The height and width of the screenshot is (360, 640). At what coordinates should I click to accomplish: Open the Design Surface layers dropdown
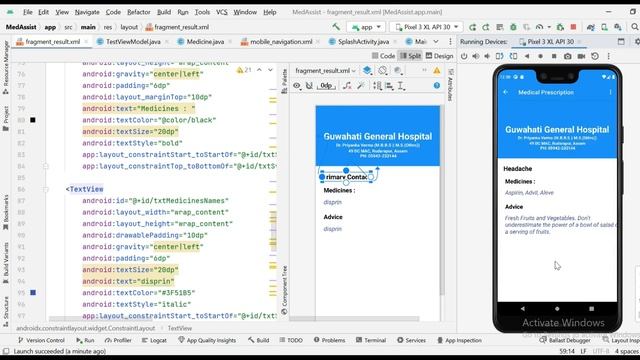(368, 71)
